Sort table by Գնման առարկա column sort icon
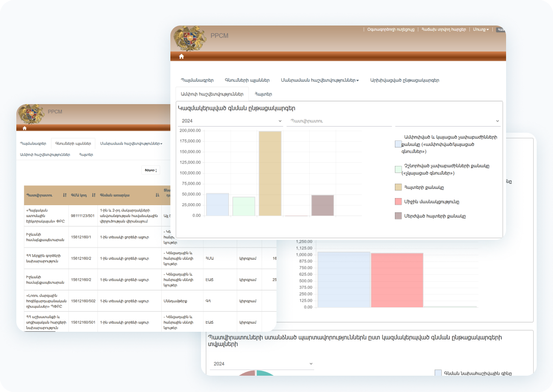The image size is (553, 392). pyautogui.click(x=157, y=195)
